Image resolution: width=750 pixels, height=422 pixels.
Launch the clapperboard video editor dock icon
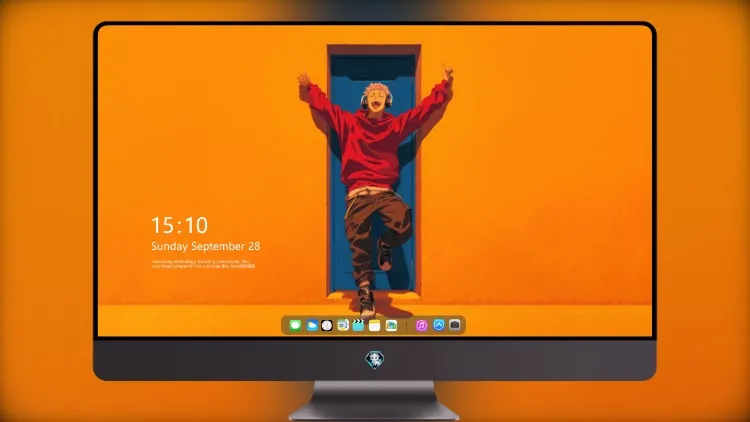(x=358, y=325)
